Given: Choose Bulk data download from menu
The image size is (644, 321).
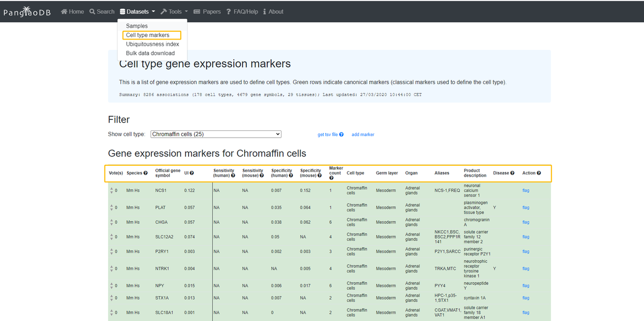Looking at the screenshot, I should point(150,53).
